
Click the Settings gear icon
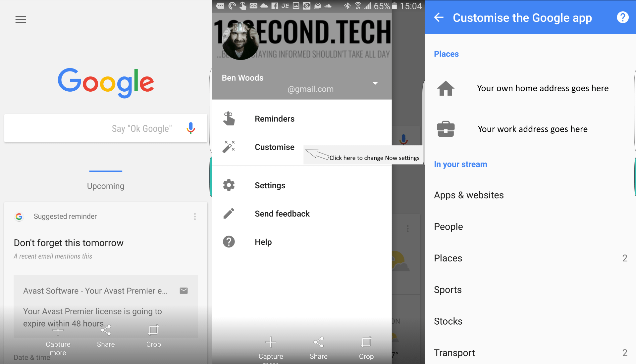(x=228, y=185)
